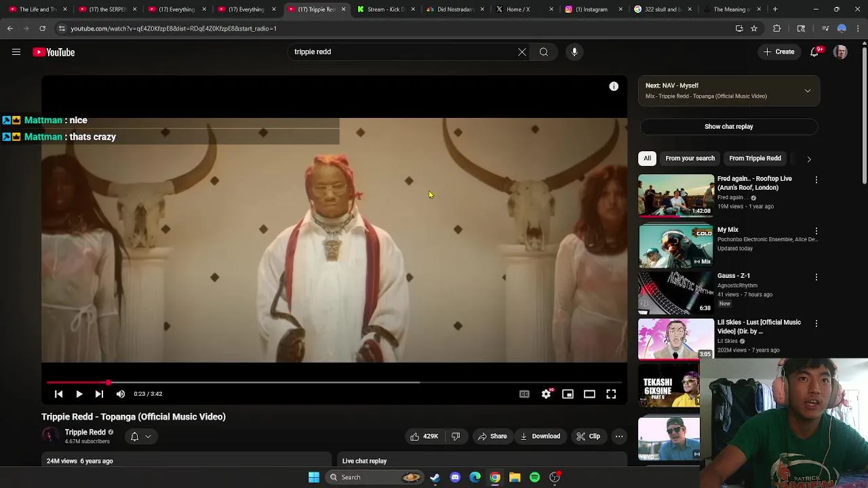
Task: Bookmark this page with star
Action: pos(754,28)
